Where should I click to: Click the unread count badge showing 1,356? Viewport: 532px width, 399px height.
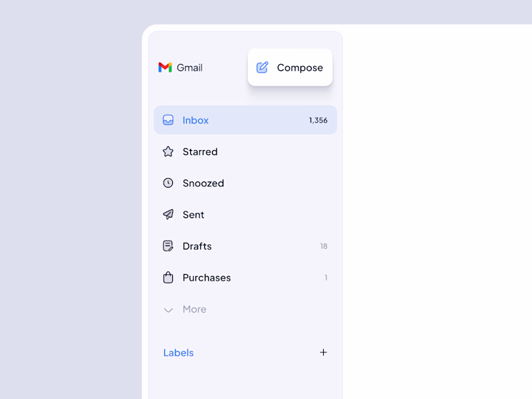317,120
